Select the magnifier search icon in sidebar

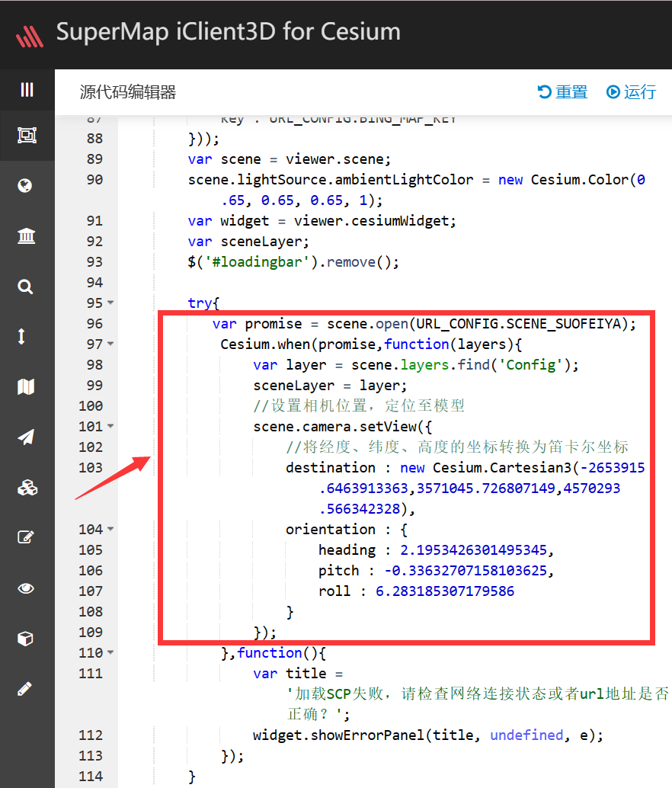coord(25,287)
